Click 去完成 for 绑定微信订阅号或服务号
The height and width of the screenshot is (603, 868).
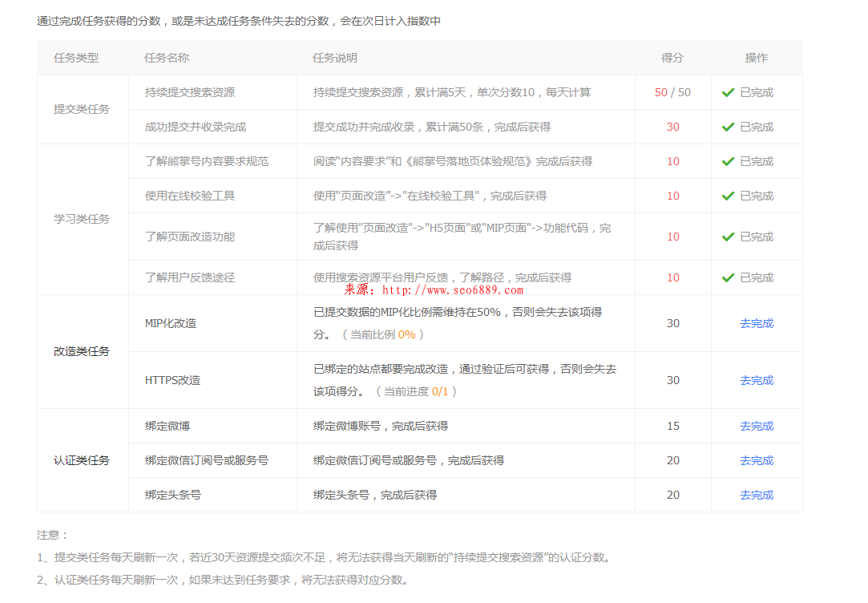756,460
